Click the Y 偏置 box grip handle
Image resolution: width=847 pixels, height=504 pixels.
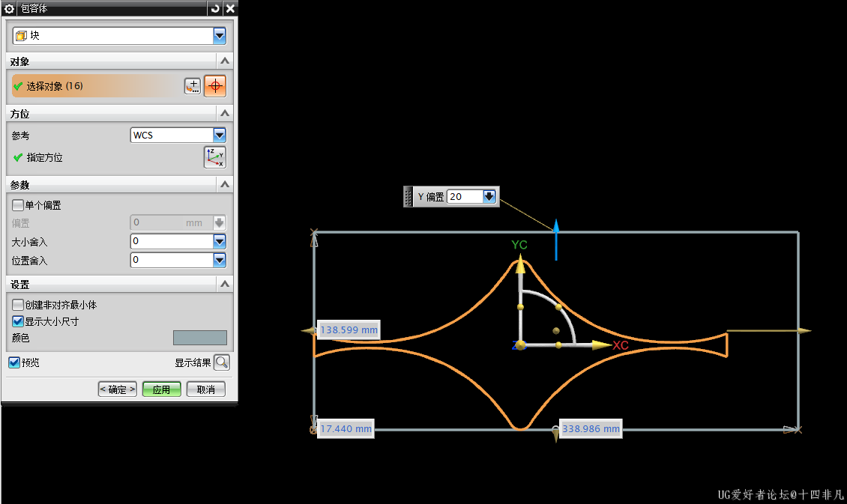[x=408, y=197]
